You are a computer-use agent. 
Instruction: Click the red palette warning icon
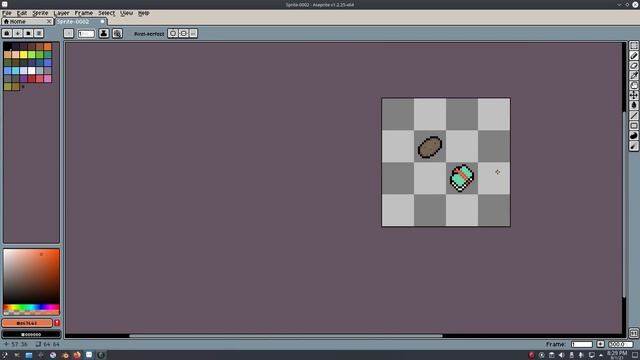pos(57,323)
